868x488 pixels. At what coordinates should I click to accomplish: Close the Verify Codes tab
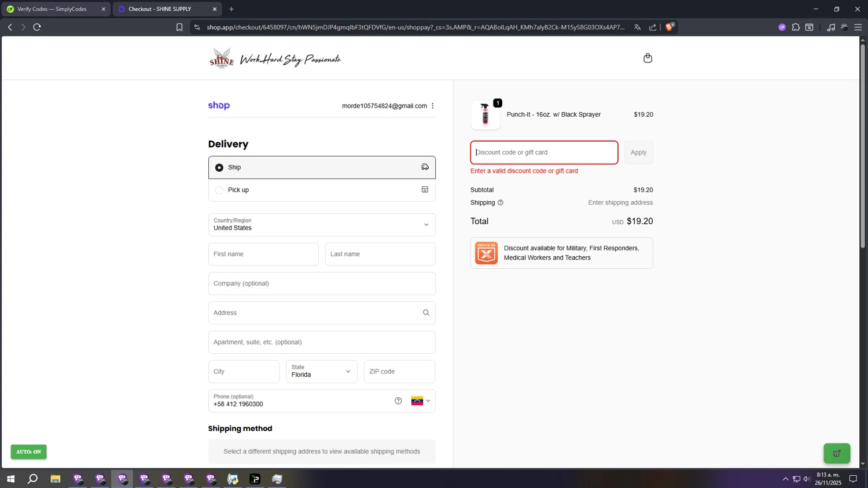pyautogui.click(x=104, y=9)
